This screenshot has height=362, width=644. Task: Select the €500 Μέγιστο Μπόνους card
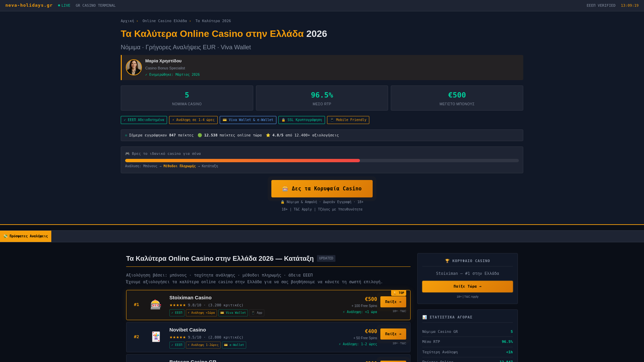click(457, 98)
